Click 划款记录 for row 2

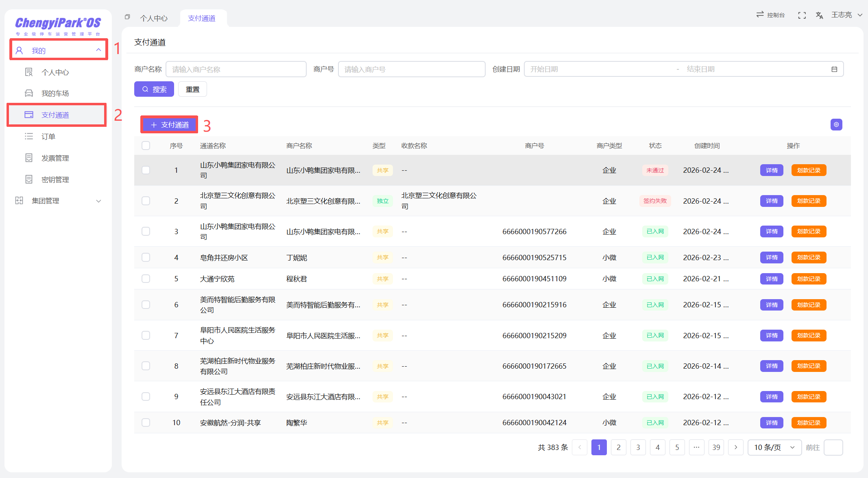coord(808,201)
